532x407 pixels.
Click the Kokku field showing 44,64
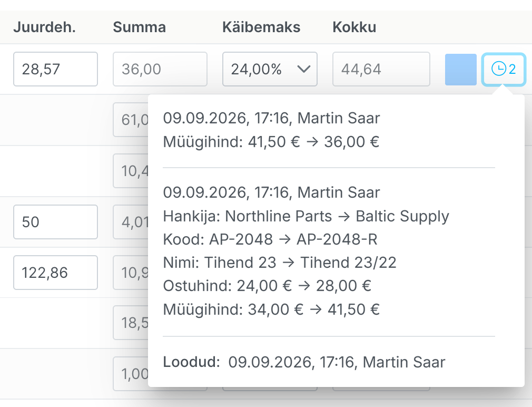381,69
